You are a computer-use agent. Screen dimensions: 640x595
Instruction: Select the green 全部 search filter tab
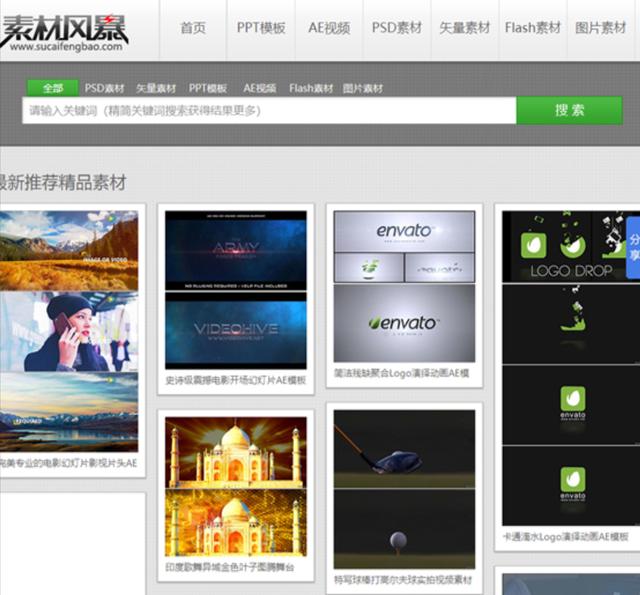[52, 88]
